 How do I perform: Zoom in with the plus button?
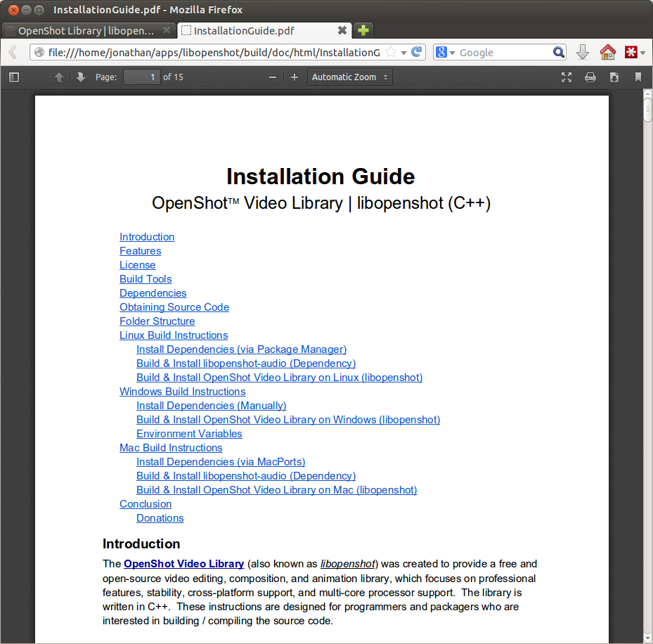click(295, 77)
